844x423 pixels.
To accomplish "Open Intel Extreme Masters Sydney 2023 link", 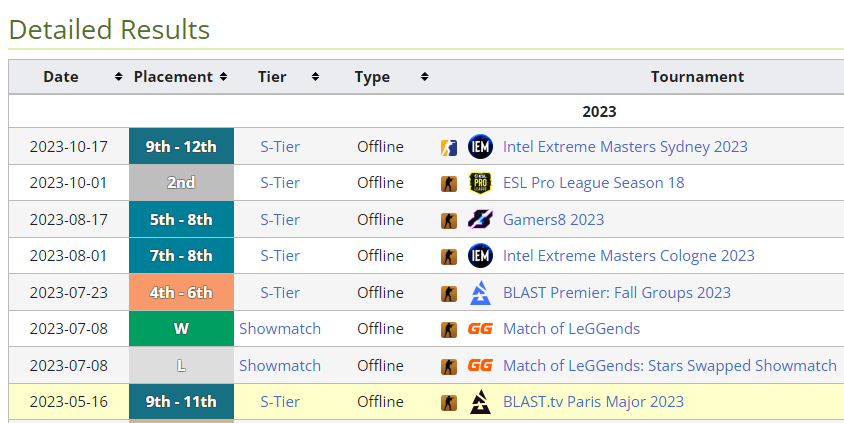I will coord(625,147).
